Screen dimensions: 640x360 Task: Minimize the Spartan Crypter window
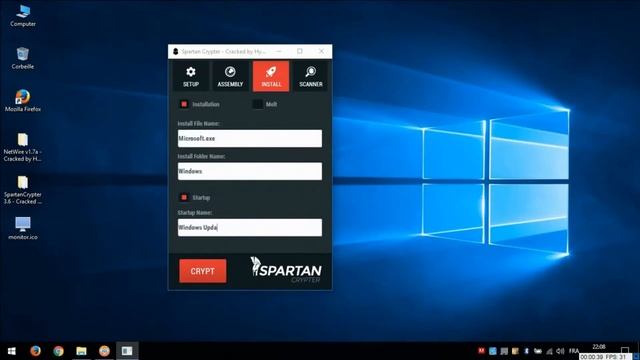[x=279, y=51]
